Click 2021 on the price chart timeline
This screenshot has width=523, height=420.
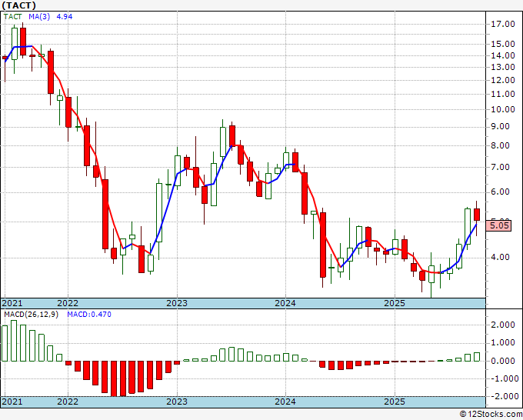[x=12, y=303]
